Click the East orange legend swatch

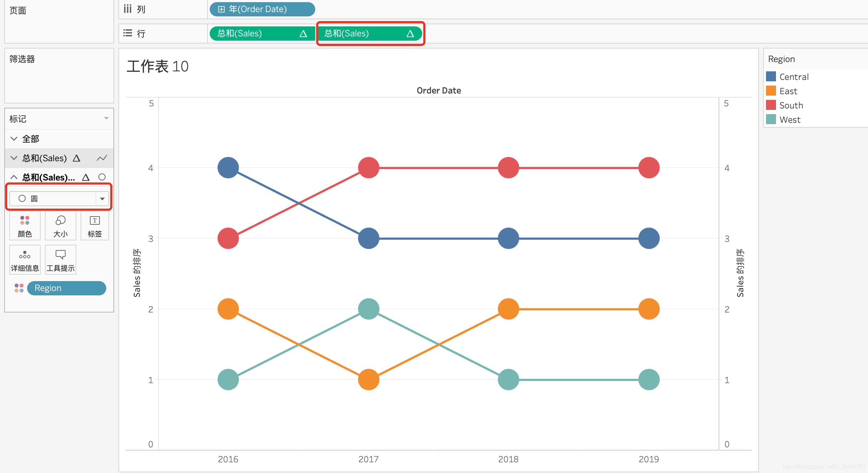771,91
